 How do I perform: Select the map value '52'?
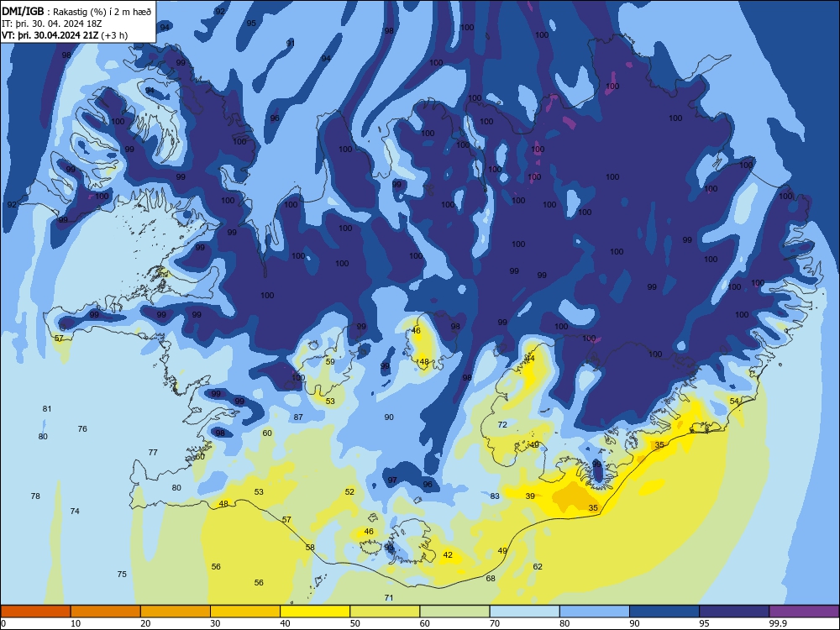tap(349, 491)
